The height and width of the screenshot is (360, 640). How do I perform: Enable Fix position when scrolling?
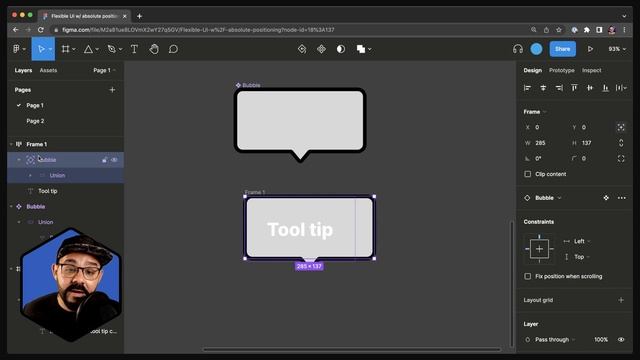[527, 276]
